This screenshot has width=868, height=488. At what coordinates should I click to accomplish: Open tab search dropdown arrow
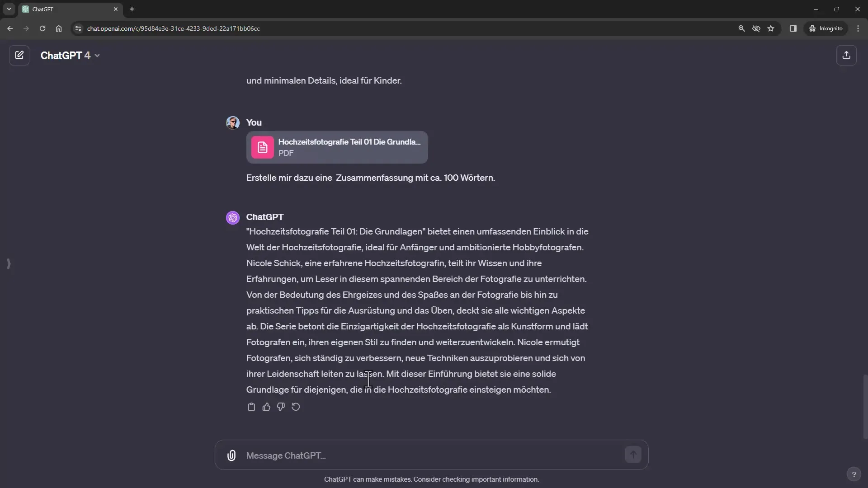9,9
